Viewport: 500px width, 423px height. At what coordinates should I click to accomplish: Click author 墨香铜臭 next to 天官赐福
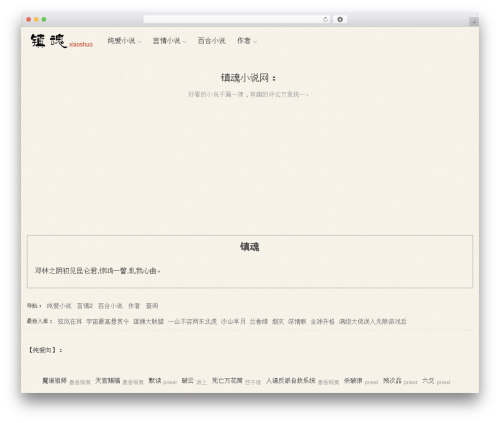coord(133,382)
